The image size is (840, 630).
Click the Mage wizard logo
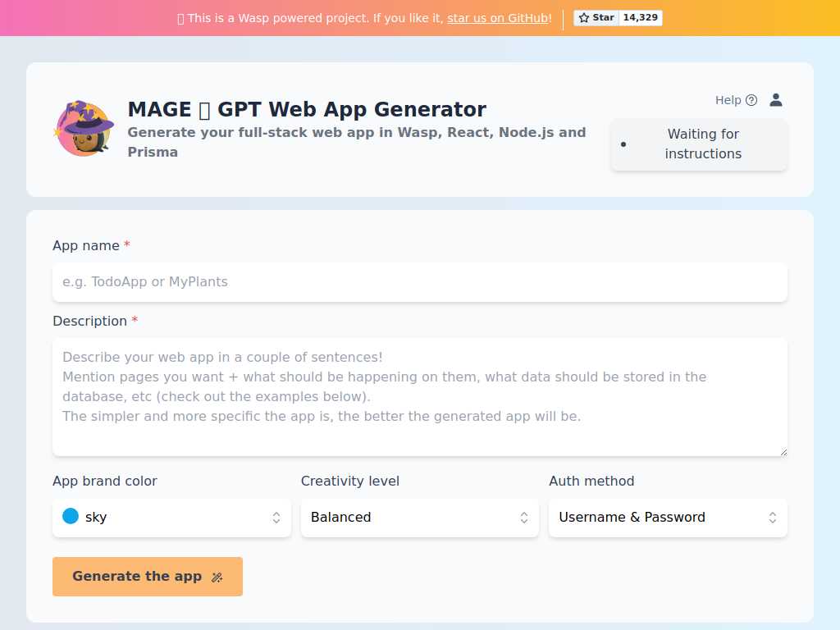pyautogui.click(x=84, y=129)
